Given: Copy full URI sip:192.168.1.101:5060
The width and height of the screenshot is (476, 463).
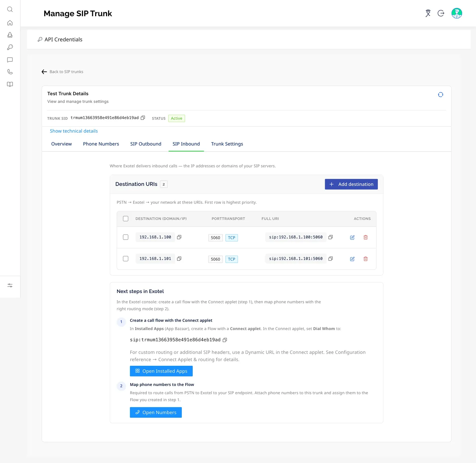Looking at the screenshot, I should [331, 259].
